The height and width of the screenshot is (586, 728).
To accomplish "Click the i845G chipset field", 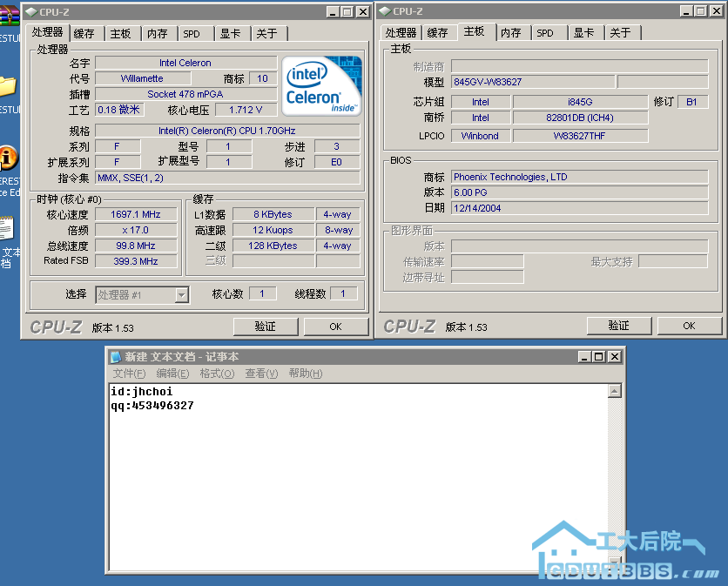I will click(x=580, y=102).
